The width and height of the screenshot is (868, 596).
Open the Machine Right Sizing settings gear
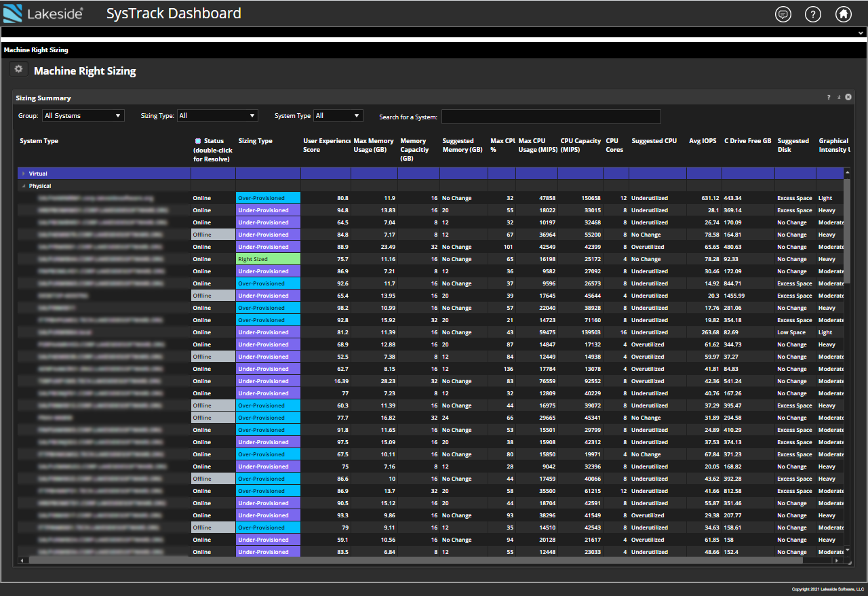tap(18, 69)
